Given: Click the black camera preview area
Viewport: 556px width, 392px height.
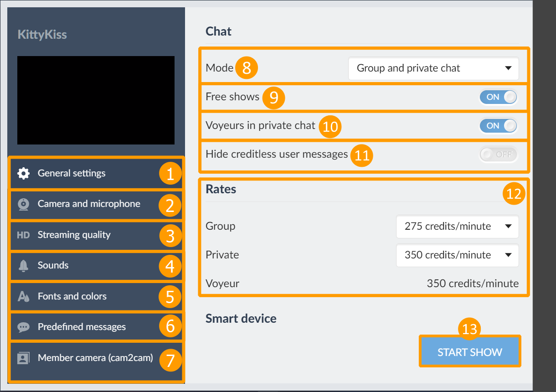Looking at the screenshot, I should [96, 100].
